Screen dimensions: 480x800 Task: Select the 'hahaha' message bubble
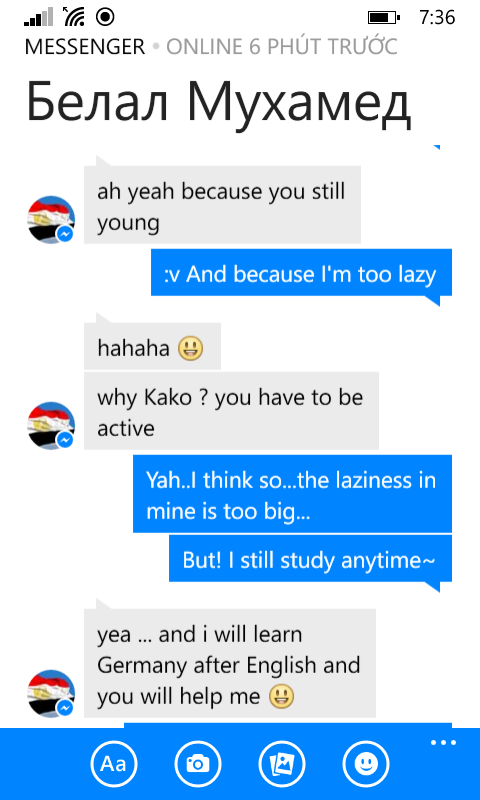pos(153,346)
